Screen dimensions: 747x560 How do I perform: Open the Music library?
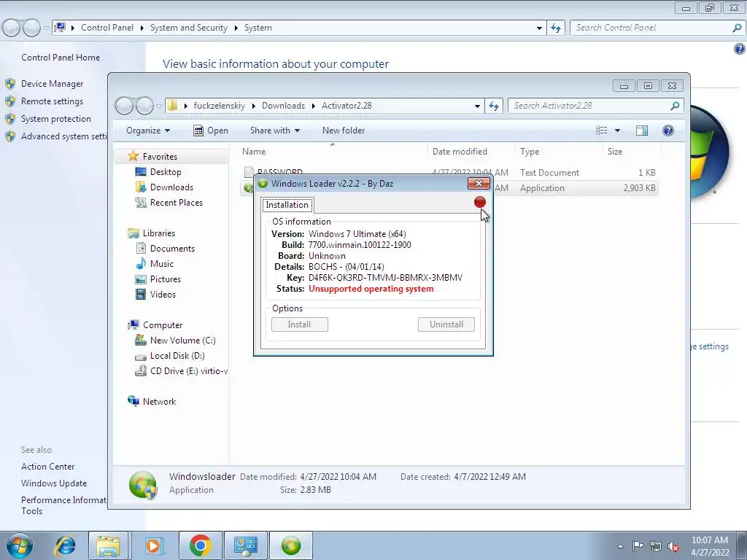pyautogui.click(x=161, y=264)
